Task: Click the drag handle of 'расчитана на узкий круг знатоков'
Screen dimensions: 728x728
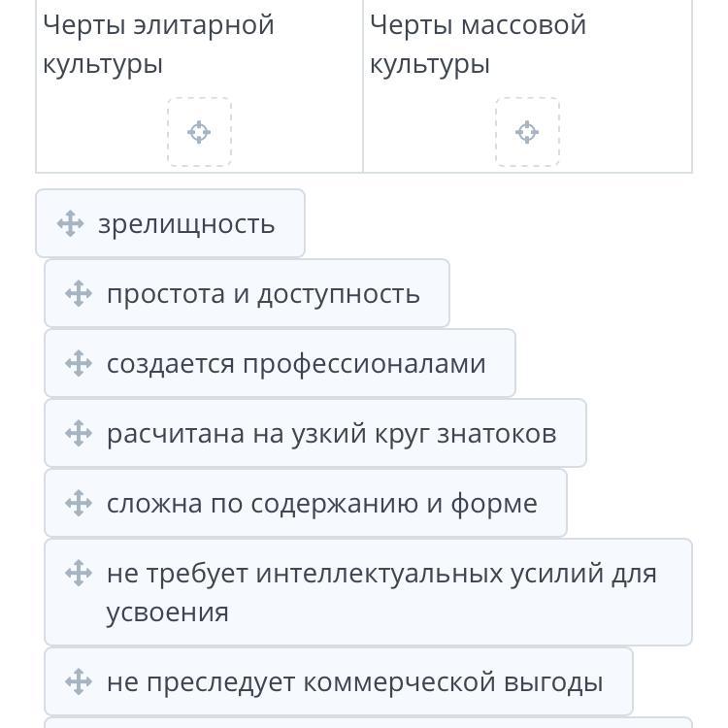Action: (79, 433)
